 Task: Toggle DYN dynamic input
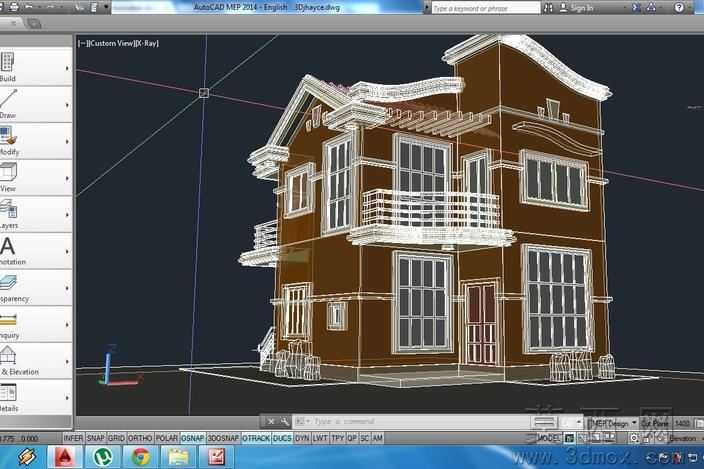point(302,438)
